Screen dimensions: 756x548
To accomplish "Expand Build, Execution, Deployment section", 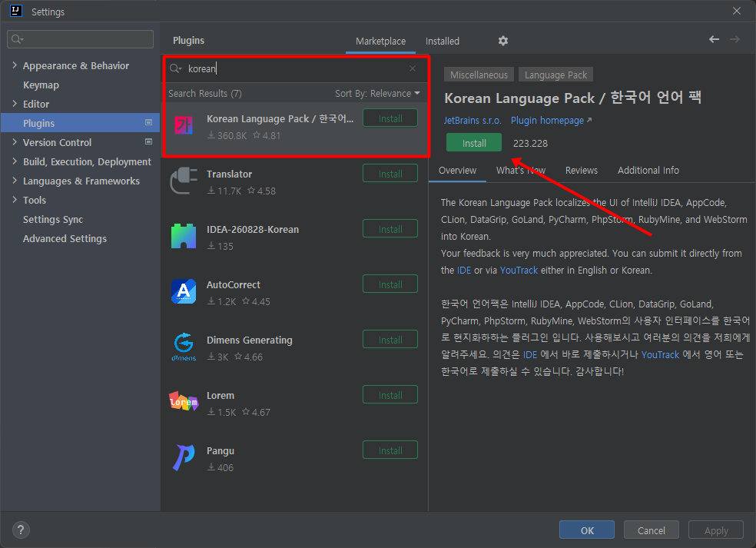I will pyautogui.click(x=15, y=161).
